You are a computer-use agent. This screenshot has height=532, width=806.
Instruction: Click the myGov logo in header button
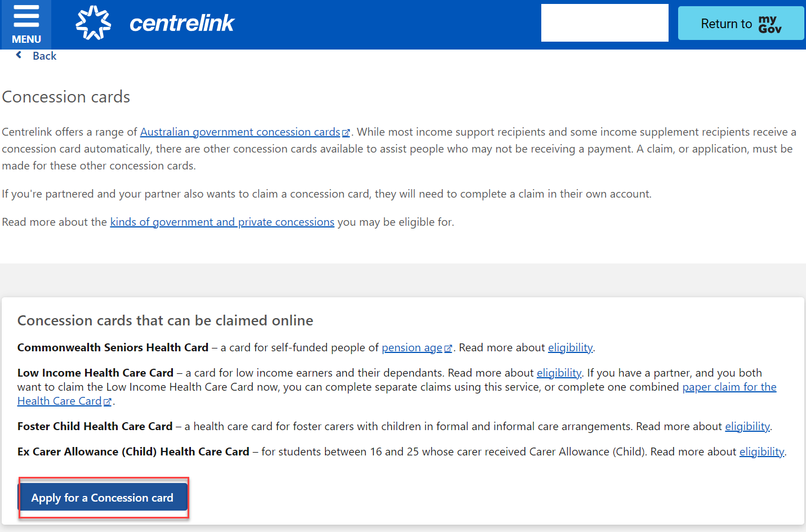click(769, 24)
